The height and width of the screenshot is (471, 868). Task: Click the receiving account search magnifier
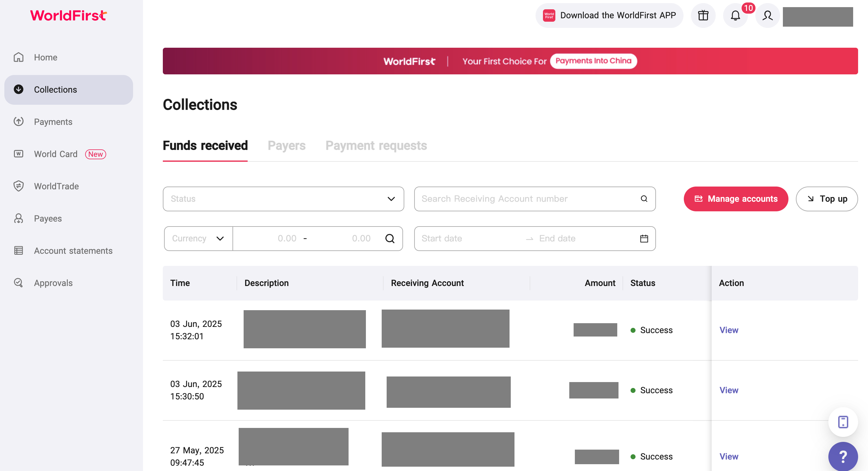pyautogui.click(x=644, y=199)
